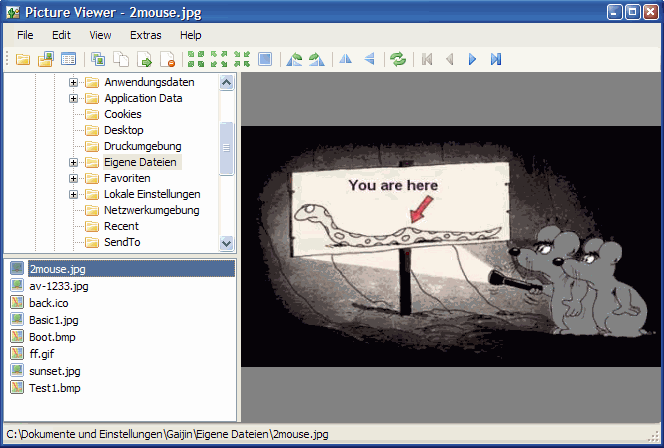Open the Extras menu
The width and height of the screenshot is (664, 448).
pyautogui.click(x=146, y=35)
